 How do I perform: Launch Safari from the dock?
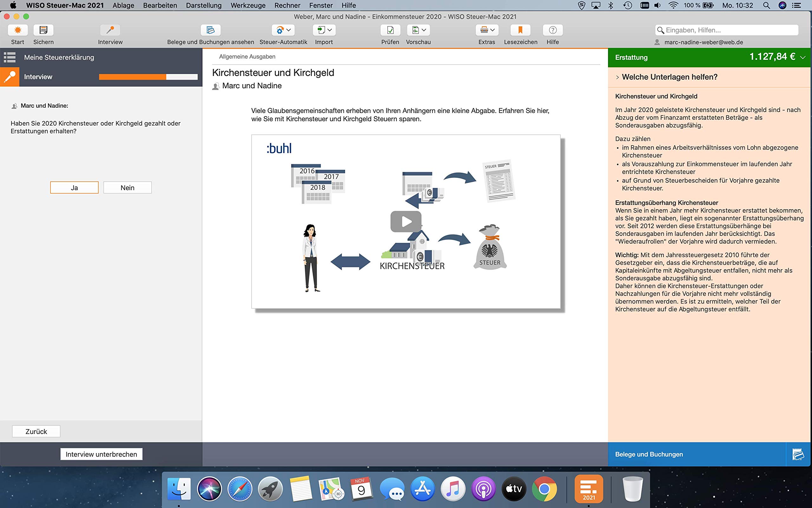[x=239, y=489]
